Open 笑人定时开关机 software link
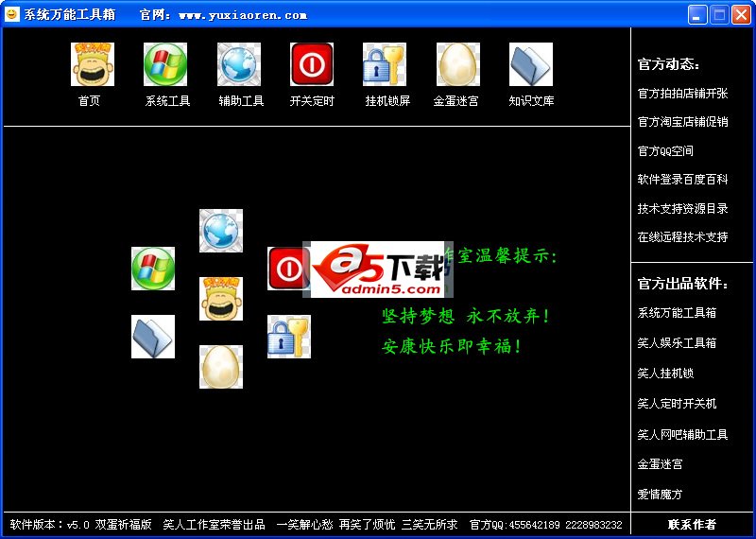 677,404
